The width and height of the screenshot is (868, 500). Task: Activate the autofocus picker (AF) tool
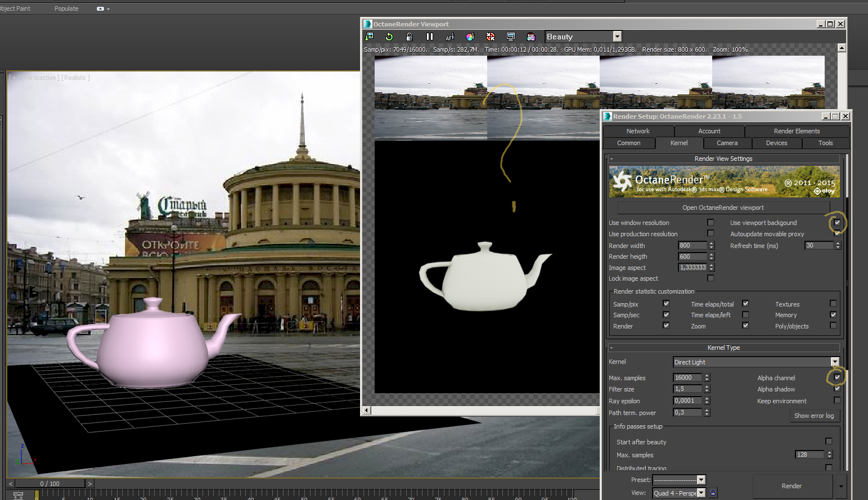tap(450, 37)
